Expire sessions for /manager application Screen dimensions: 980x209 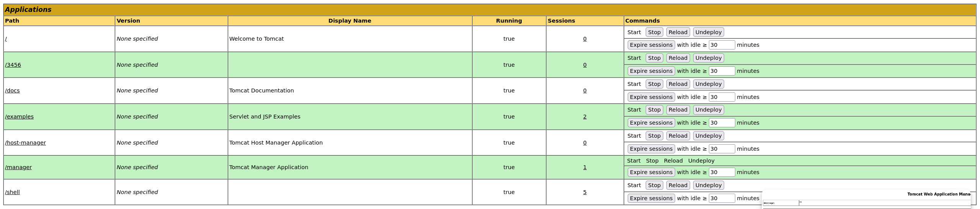coord(651,172)
